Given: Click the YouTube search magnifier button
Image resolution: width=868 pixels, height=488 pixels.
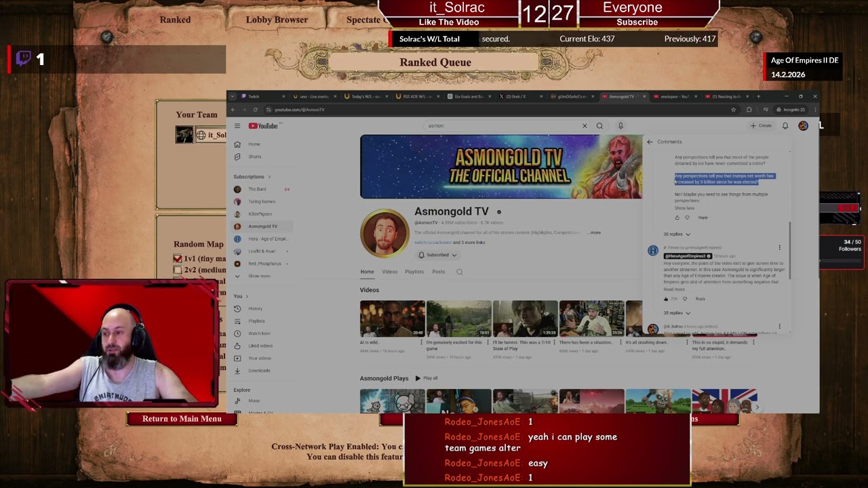Looking at the screenshot, I should point(599,125).
